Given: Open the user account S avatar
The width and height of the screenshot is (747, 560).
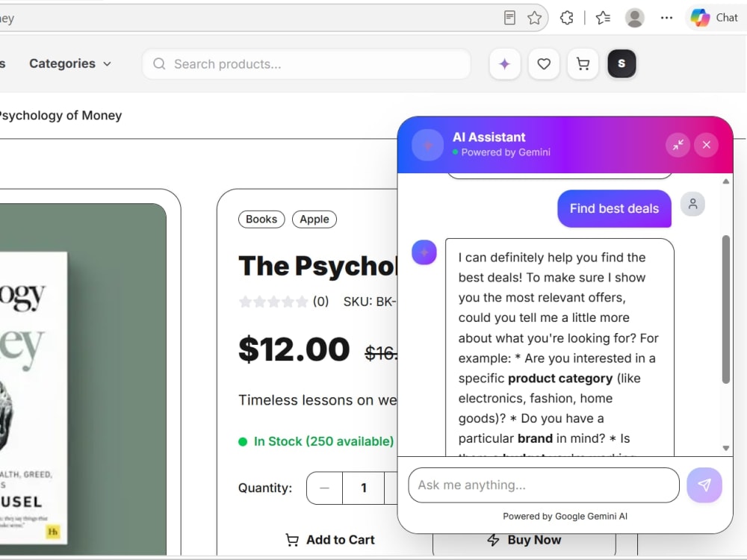Looking at the screenshot, I should pyautogui.click(x=622, y=63).
